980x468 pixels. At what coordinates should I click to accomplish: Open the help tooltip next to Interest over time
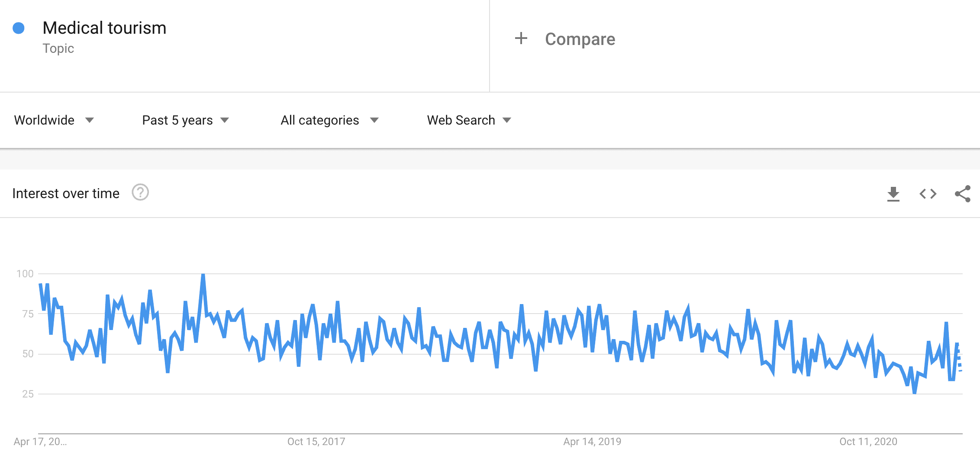[140, 193]
